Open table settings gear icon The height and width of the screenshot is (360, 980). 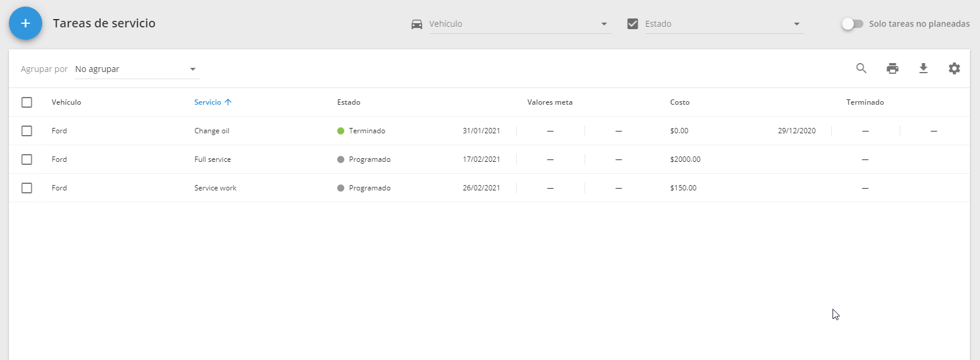coord(954,68)
